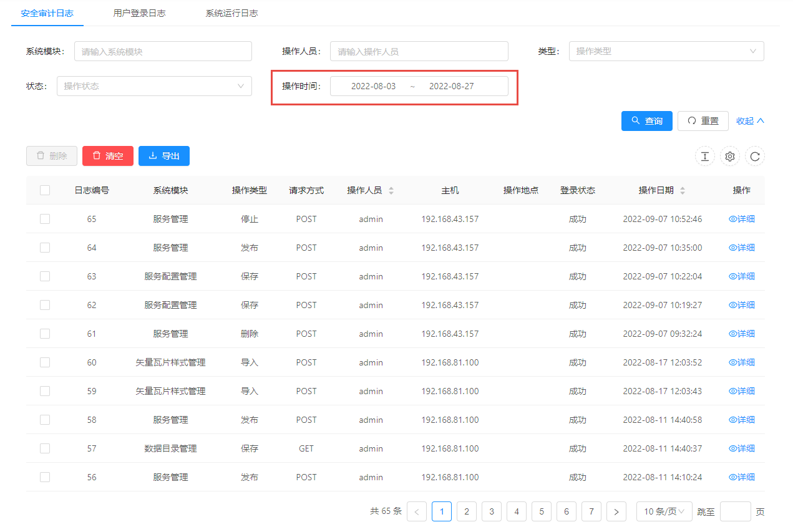793x532 pixels.
Task: Open the 操作类型 type dropdown
Action: [666, 51]
